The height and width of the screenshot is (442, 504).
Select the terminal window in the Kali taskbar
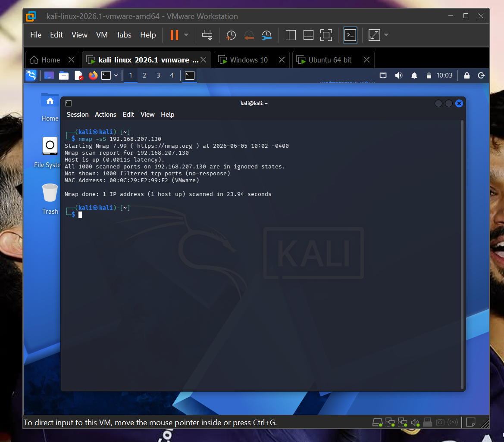coord(190,75)
